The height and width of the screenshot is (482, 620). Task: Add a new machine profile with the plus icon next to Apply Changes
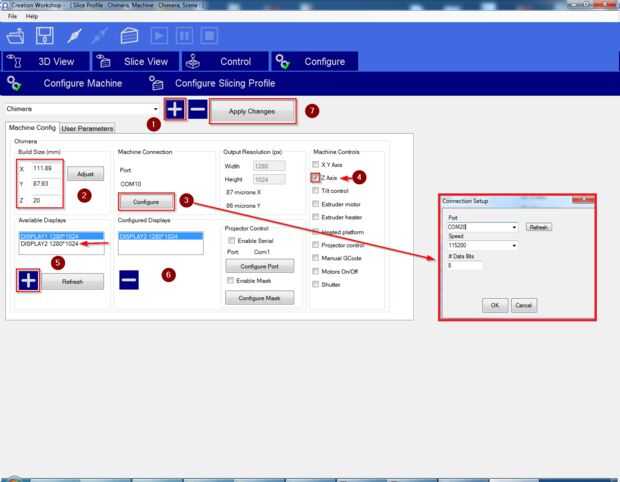point(175,109)
